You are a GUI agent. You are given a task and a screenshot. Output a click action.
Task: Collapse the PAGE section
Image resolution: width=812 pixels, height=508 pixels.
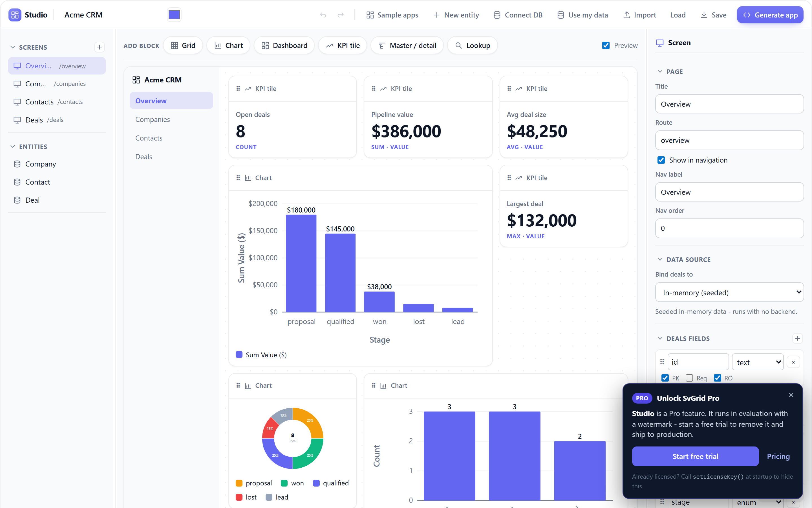pos(660,72)
